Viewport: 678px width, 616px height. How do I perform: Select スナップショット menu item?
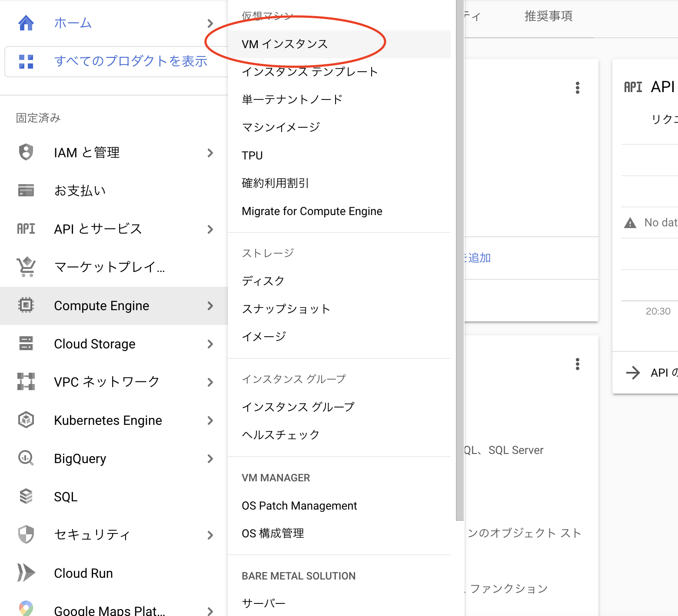(x=339, y=308)
